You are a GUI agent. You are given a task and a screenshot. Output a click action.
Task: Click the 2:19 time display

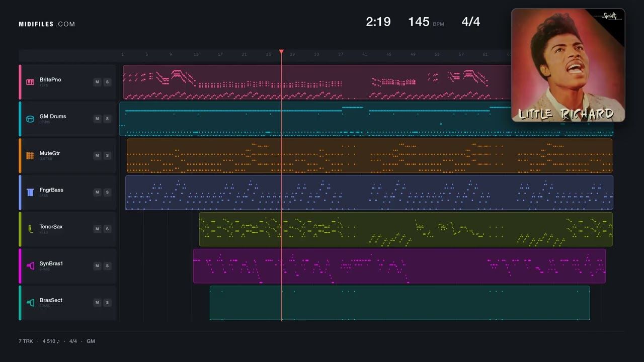(378, 22)
